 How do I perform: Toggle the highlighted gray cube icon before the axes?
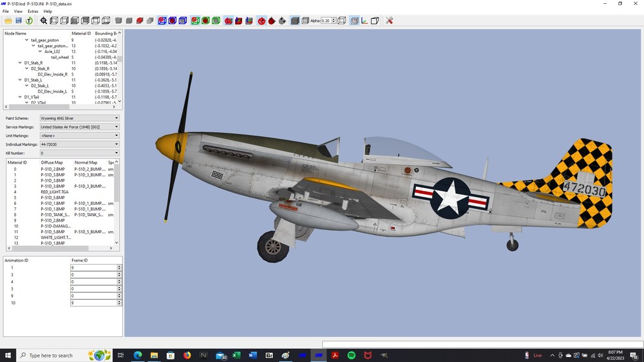coord(354,21)
